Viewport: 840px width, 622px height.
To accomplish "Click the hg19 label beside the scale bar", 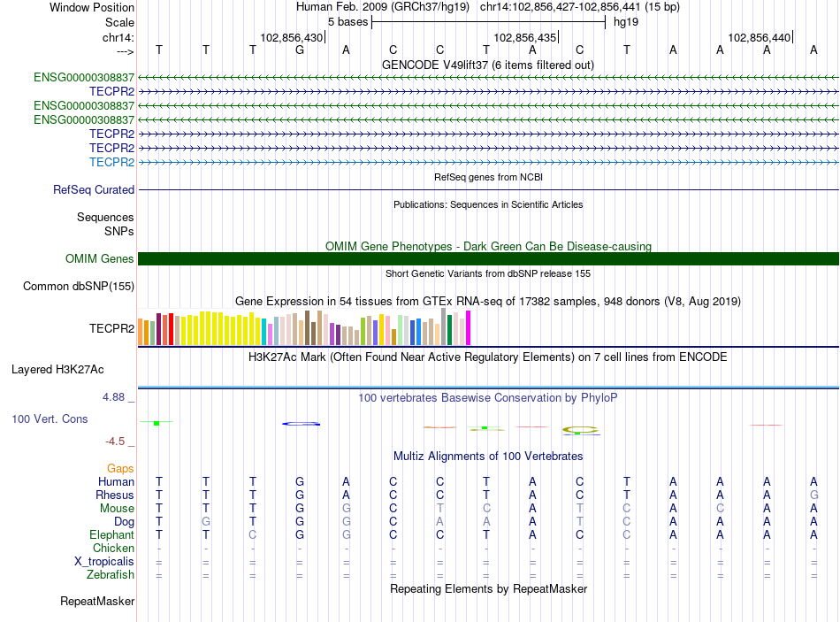I will 626,22.
